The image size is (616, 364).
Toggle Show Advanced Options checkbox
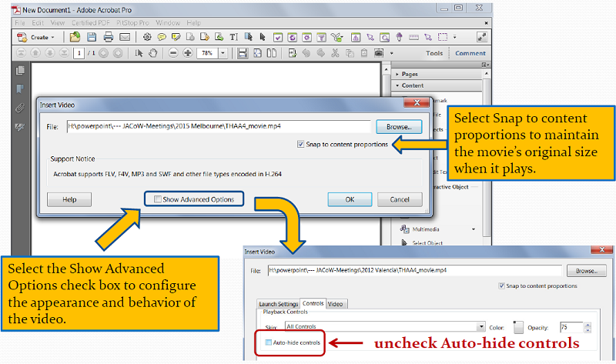tap(158, 199)
